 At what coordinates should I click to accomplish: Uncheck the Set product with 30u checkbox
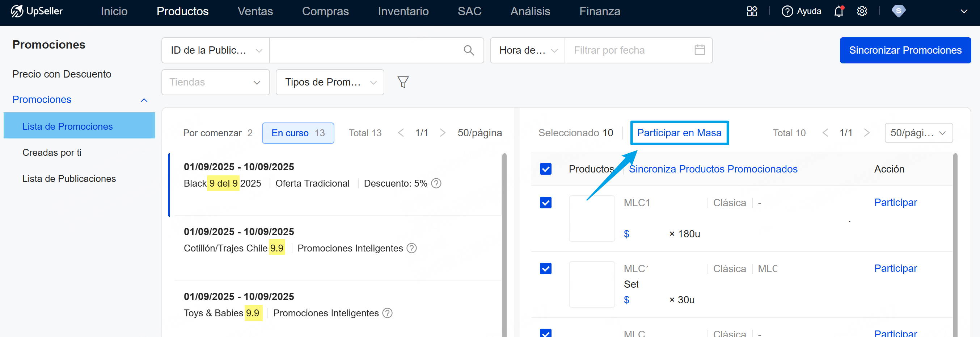545,269
